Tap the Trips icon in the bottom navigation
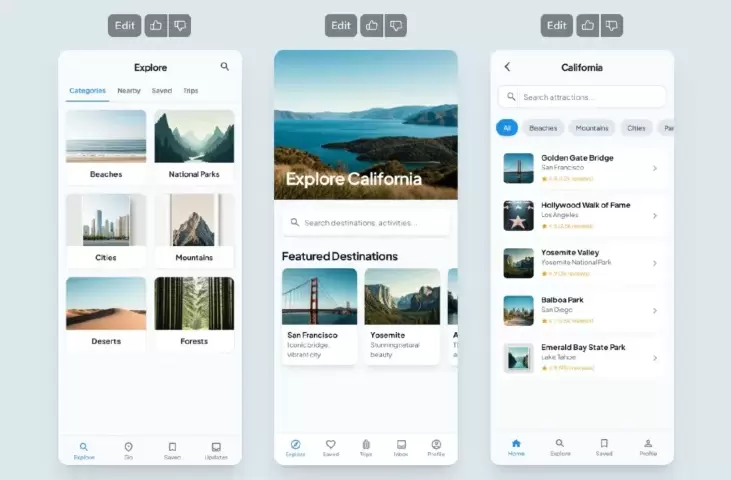The height and width of the screenshot is (480, 731). pos(366,447)
